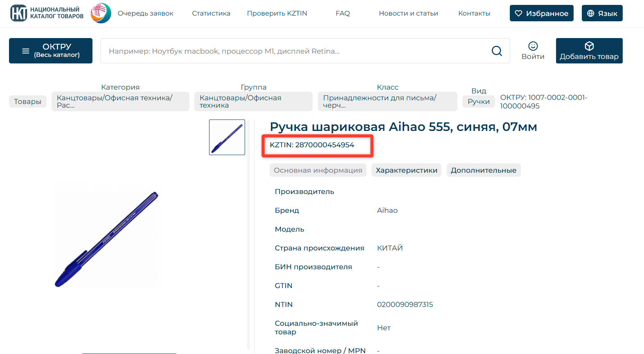Click the search magnifier icon
The width and height of the screenshot is (644, 354).
click(x=497, y=51)
